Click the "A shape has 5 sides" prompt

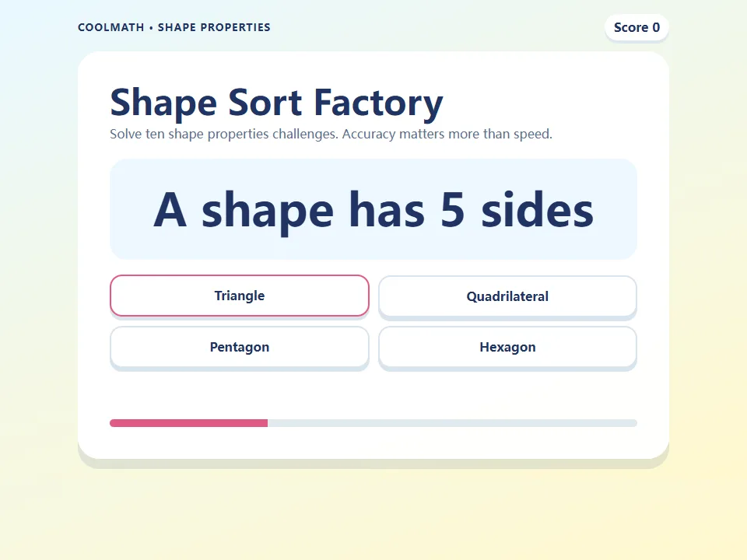[x=373, y=209]
